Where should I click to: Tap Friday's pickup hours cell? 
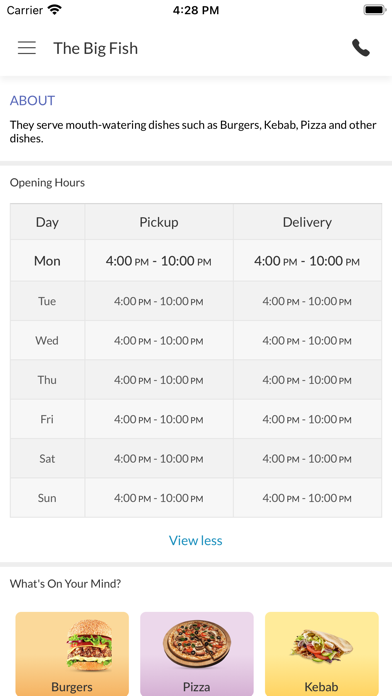[x=159, y=419]
